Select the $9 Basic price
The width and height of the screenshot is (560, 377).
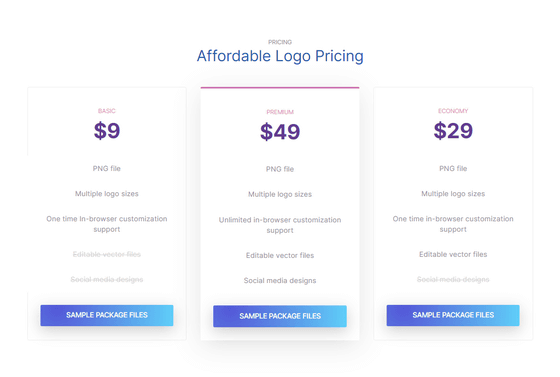[107, 131]
